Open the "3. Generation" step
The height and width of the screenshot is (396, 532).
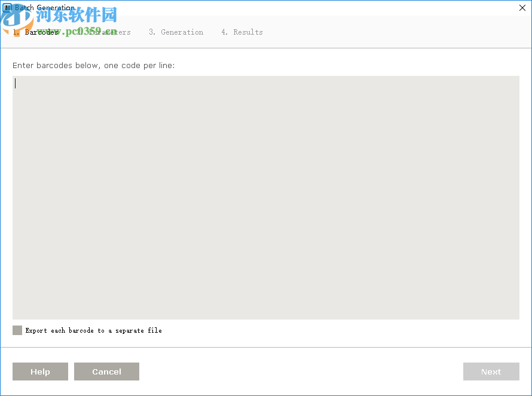[x=176, y=32]
